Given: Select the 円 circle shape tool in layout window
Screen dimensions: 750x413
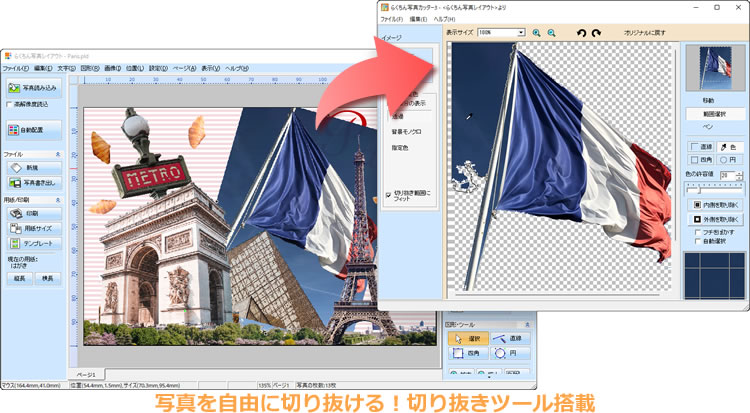Looking at the screenshot, I should tap(510, 353).
